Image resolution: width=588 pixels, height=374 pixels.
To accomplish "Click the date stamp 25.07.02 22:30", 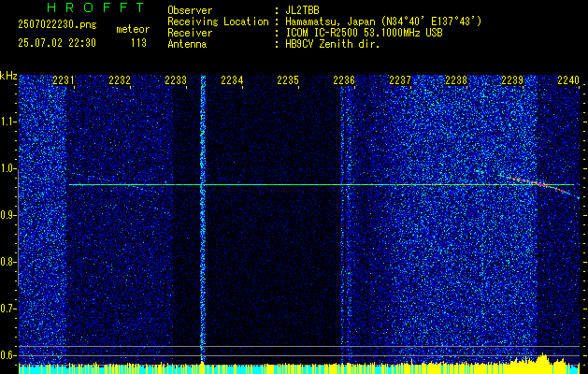I will (x=57, y=43).
